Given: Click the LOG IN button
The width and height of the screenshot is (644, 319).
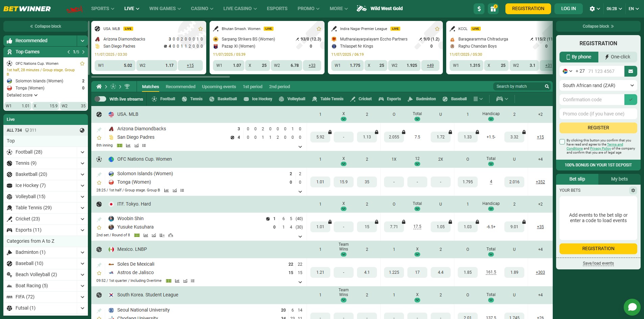Looking at the screenshot, I should click(x=568, y=9).
